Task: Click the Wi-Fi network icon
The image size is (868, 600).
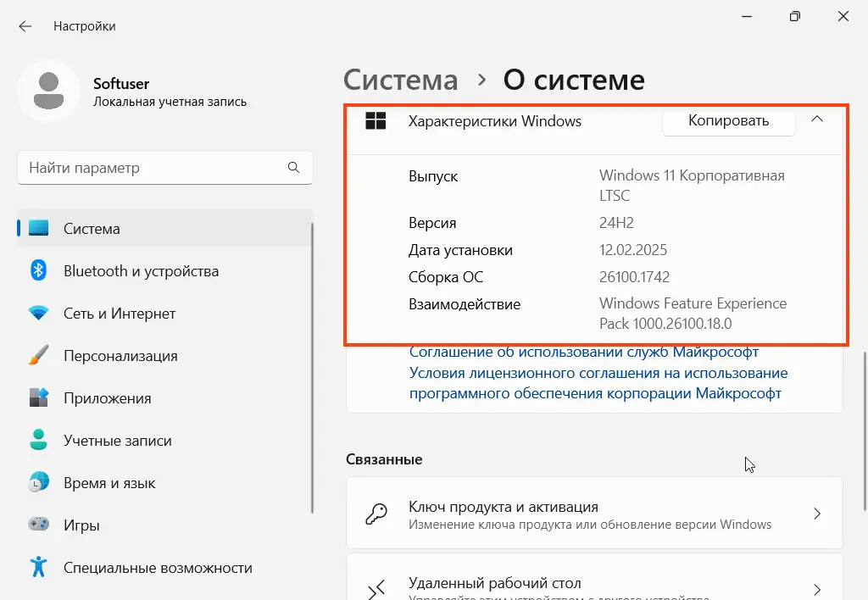Action: [39, 314]
